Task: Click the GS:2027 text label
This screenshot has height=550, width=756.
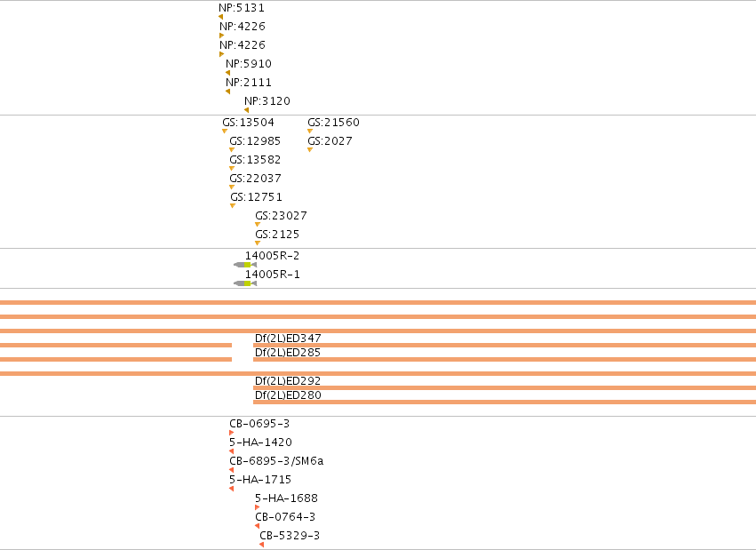Action: click(x=330, y=141)
